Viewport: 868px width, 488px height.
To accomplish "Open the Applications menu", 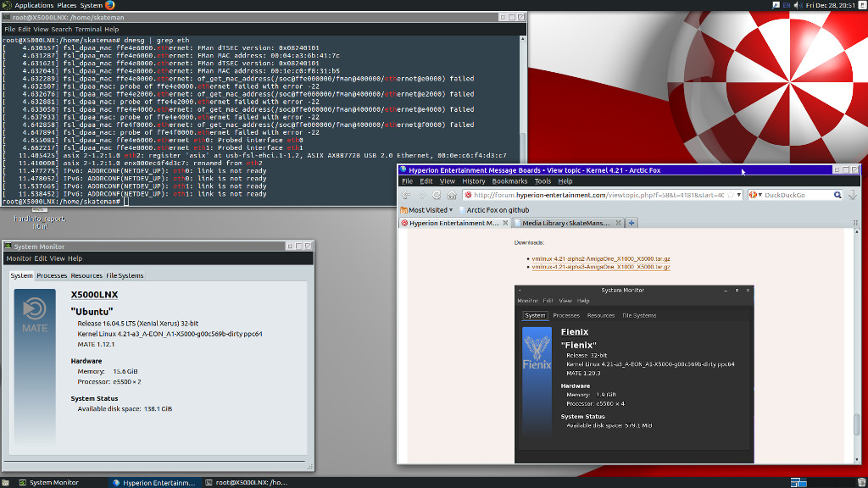I will [x=34, y=5].
